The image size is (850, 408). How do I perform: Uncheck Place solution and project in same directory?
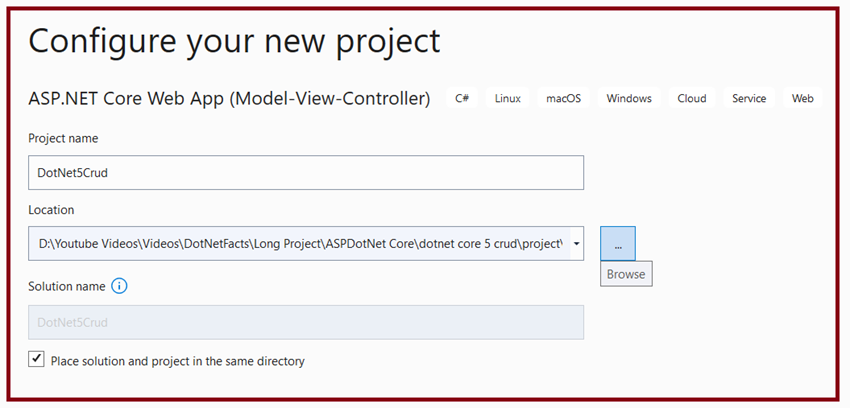[36, 359]
